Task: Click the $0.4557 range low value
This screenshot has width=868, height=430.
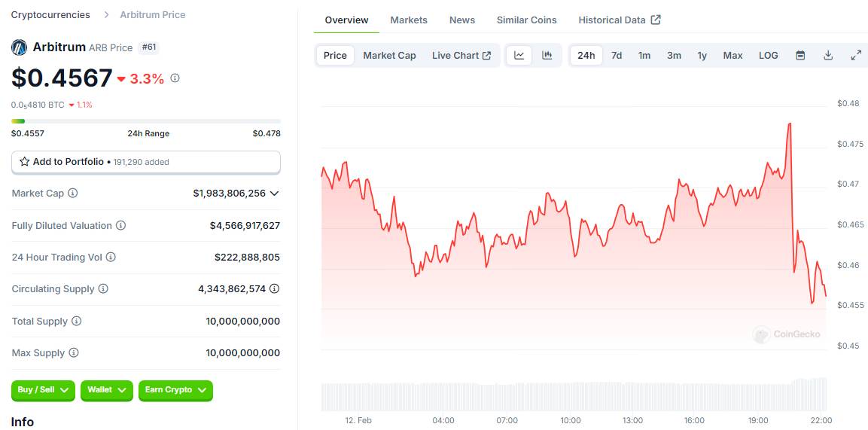Action: (28, 133)
